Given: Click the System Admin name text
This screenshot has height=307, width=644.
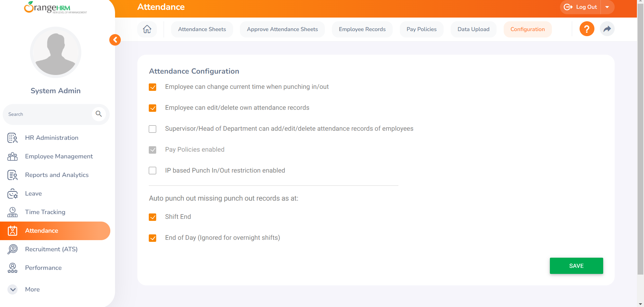Looking at the screenshot, I should coord(56,91).
